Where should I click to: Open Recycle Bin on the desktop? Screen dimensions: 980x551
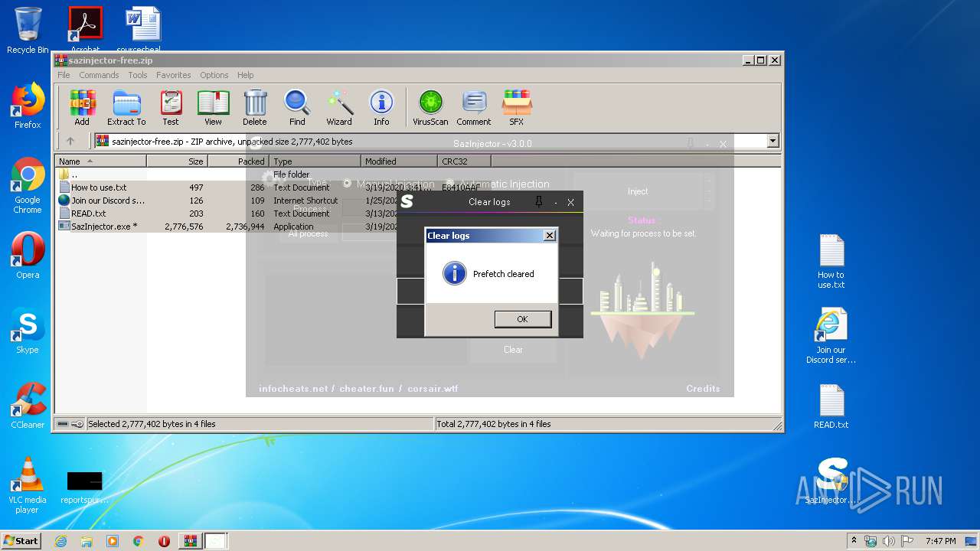pyautogui.click(x=28, y=31)
